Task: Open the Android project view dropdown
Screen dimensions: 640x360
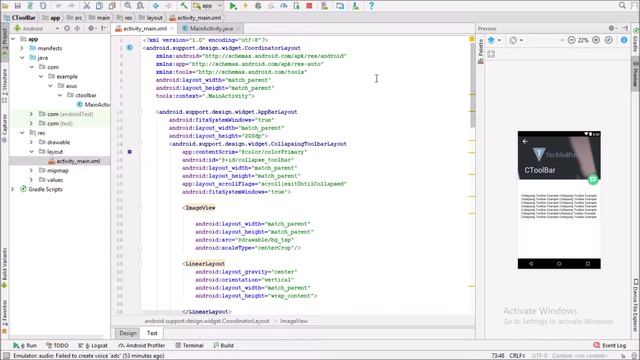Action: click(37, 29)
